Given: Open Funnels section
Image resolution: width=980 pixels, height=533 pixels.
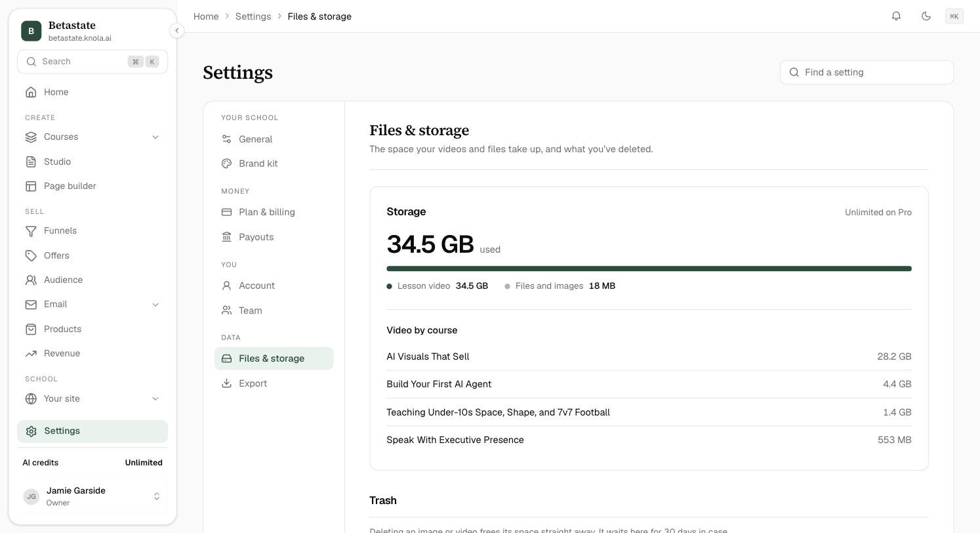Looking at the screenshot, I should [x=92, y=230].
